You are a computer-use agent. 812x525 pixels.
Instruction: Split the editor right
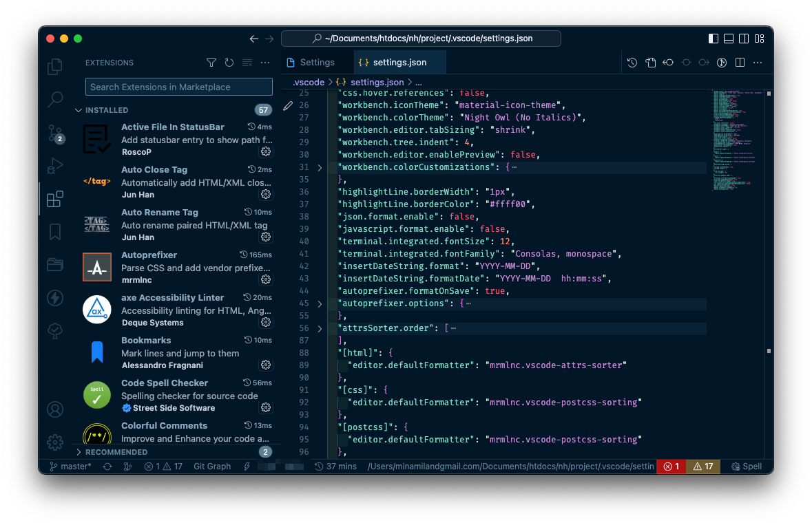740,63
